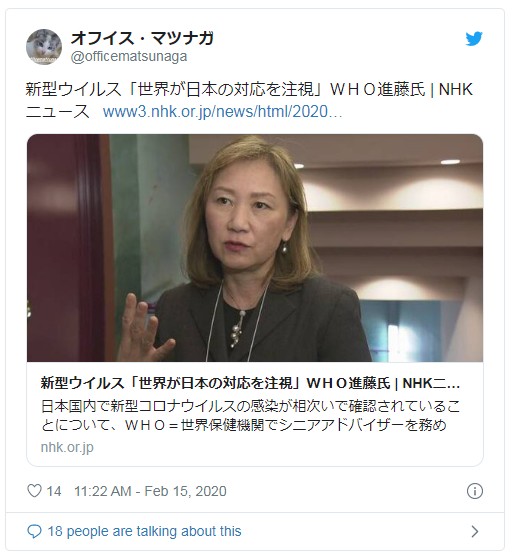Click '18 people are talking about this'
Viewport: 512px width, 554px height.
click(144, 531)
